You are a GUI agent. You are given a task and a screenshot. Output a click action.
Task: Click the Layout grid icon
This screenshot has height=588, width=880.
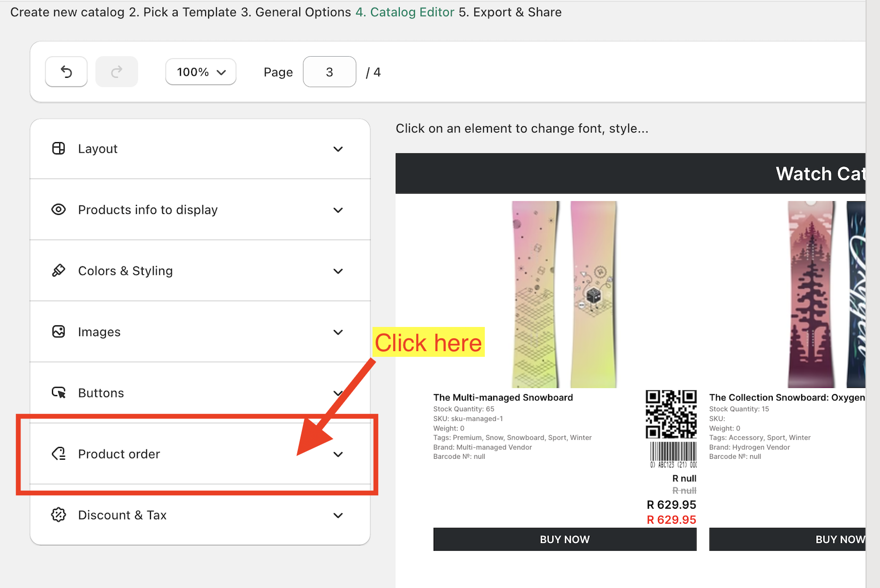59,148
